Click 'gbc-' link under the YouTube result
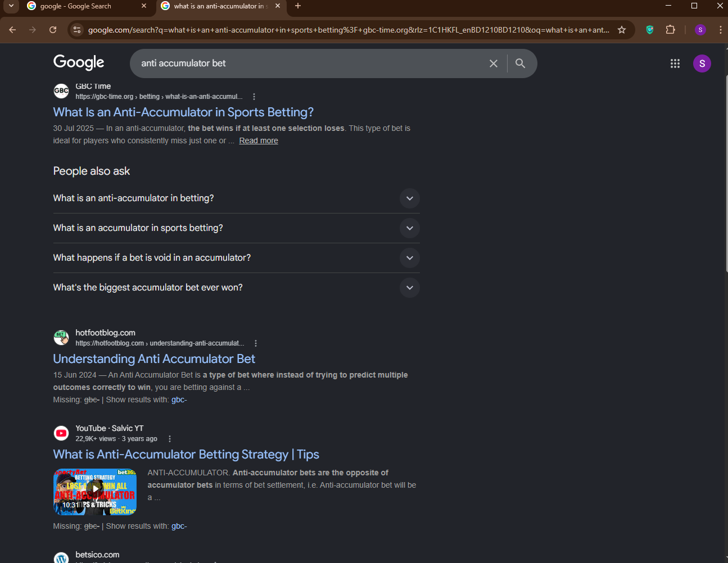Image resolution: width=728 pixels, height=563 pixels. pos(179,526)
